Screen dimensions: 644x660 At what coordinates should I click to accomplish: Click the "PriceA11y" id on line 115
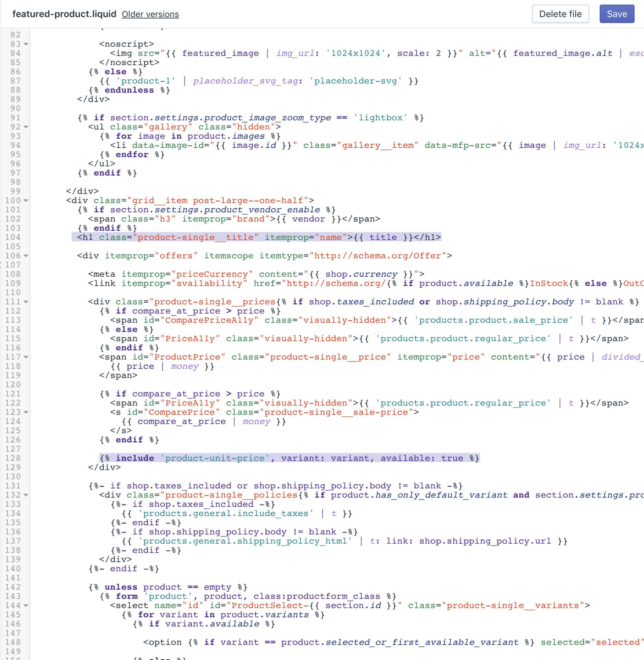point(190,338)
